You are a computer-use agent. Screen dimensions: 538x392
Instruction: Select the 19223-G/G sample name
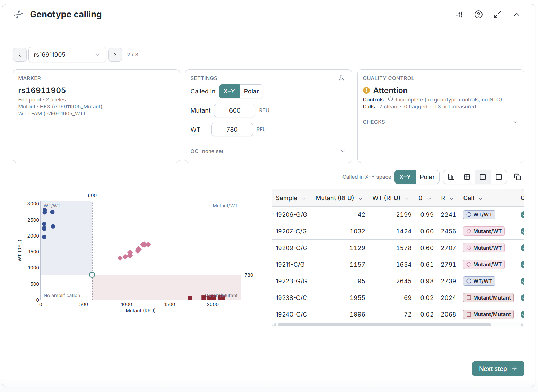click(292, 281)
